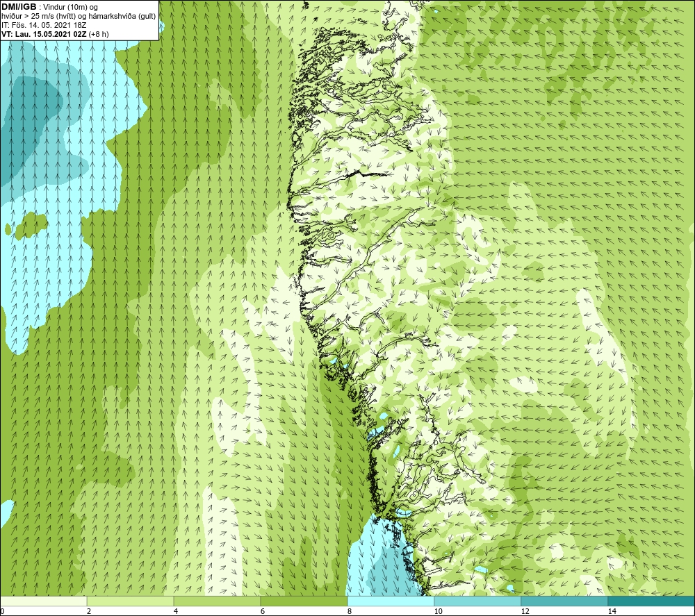Pick the 8–10 m/s light cyan scale segment

coord(391,601)
